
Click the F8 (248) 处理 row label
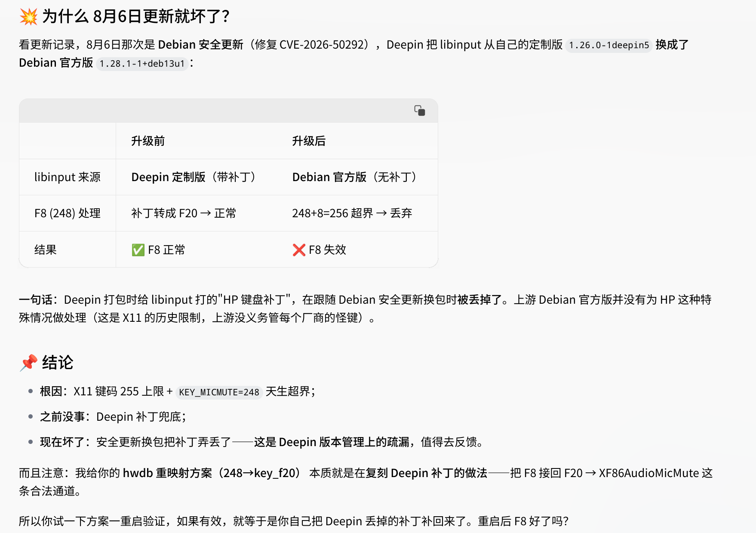tap(68, 213)
